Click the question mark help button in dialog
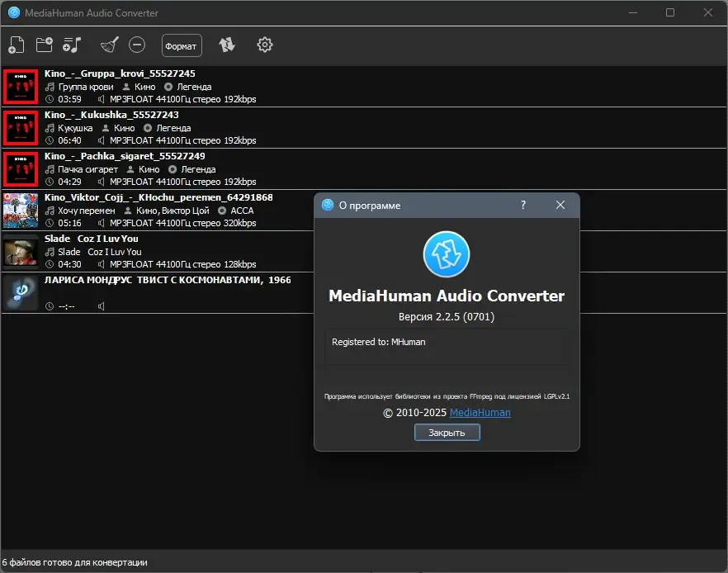Viewport: 728px width, 573px height. [x=523, y=206]
